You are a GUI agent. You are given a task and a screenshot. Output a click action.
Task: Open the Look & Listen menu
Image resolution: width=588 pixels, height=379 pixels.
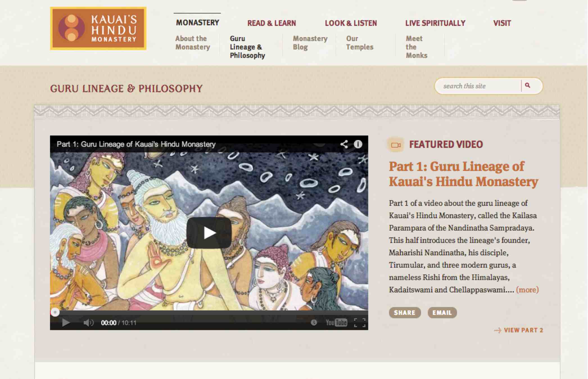(x=351, y=23)
